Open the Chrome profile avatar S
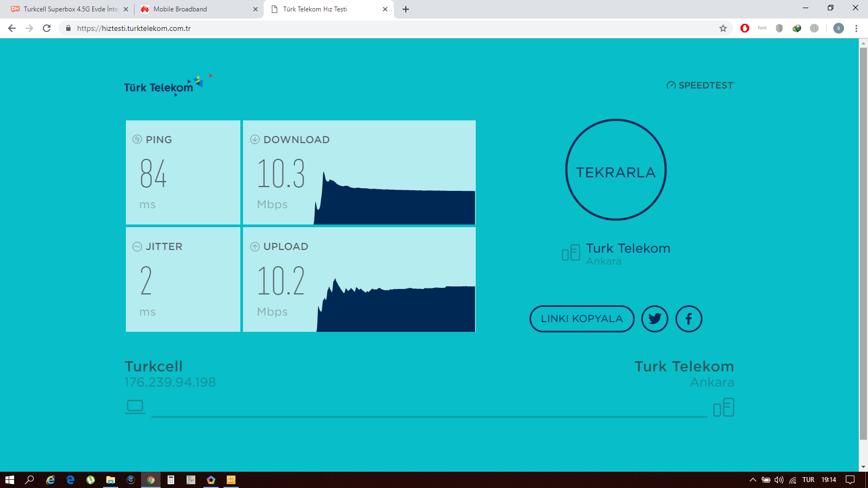This screenshot has height=488, width=868. click(839, 28)
